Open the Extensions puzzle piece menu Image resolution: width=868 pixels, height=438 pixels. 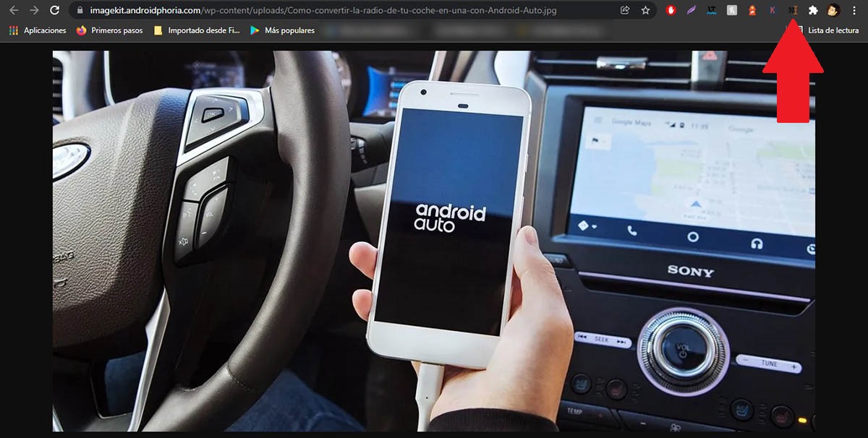pos(813,10)
